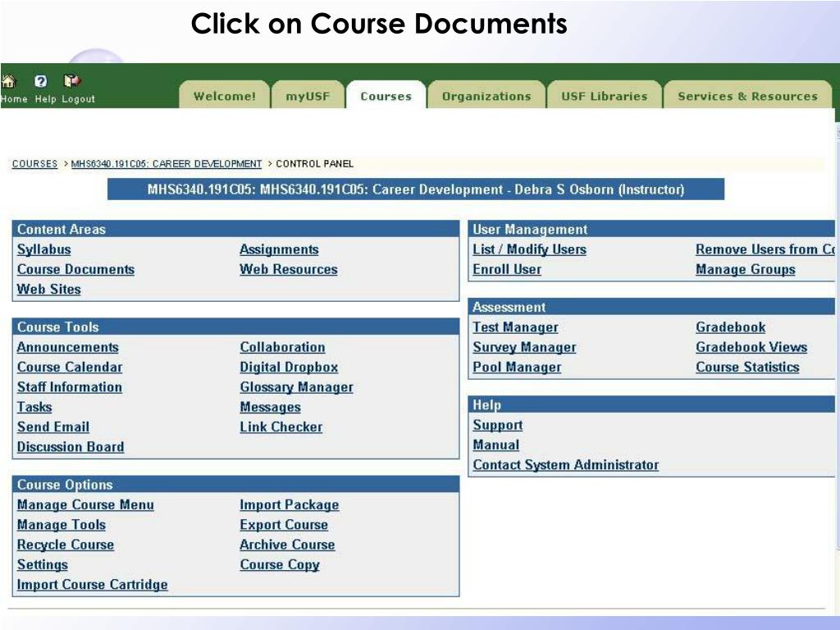Click the Support help link
The image size is (840, 630).
pos(498,426)
